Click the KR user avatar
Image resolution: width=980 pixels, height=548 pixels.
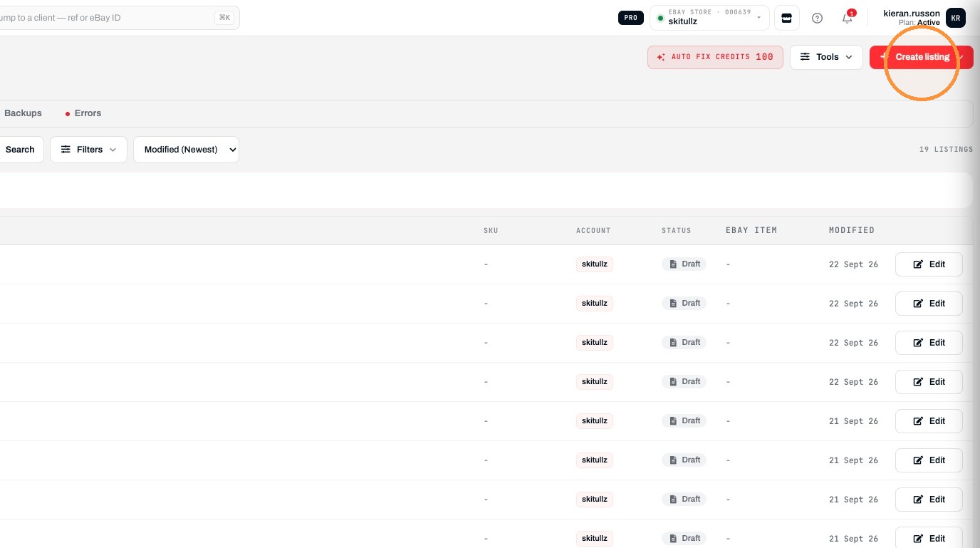[956, 18]
